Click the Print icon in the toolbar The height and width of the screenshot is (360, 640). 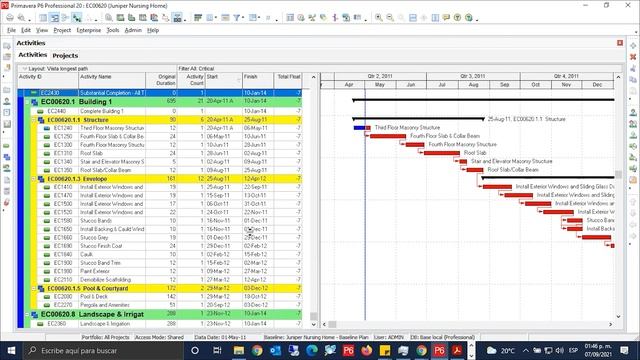click(10, 18)
